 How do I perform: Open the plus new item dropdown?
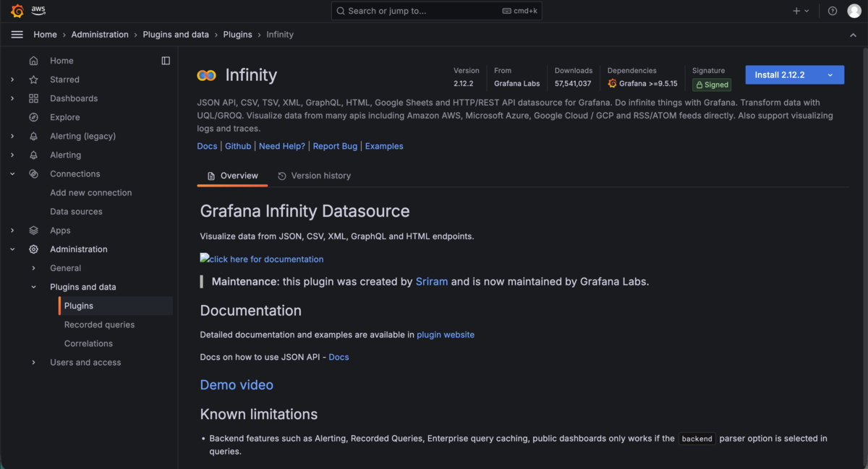click(801, 11)
